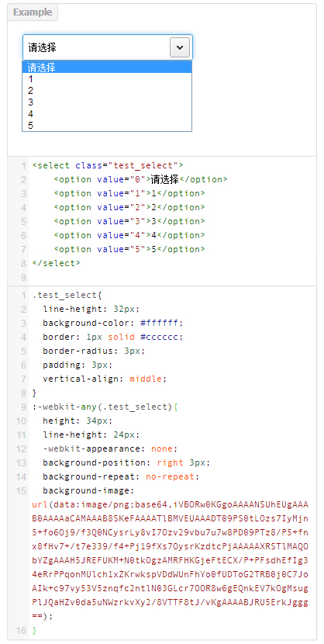Click the dropdown arrow button on select box
This screenshot has width=324, height=644.
click(x=180, y=47)
